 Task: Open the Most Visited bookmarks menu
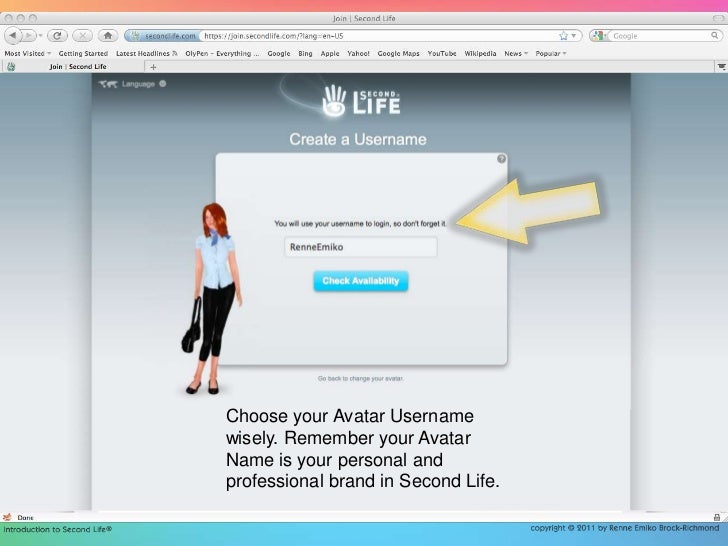click(27, 53)
